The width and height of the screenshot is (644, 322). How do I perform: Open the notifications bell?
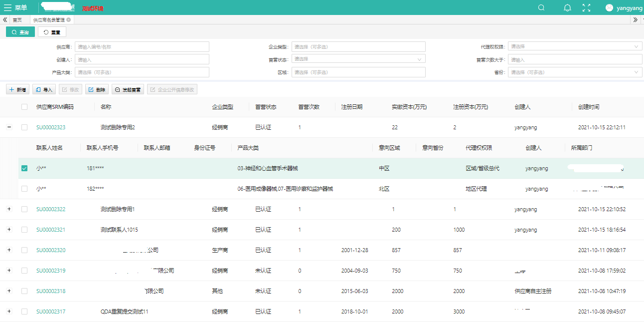coord(567,7)
